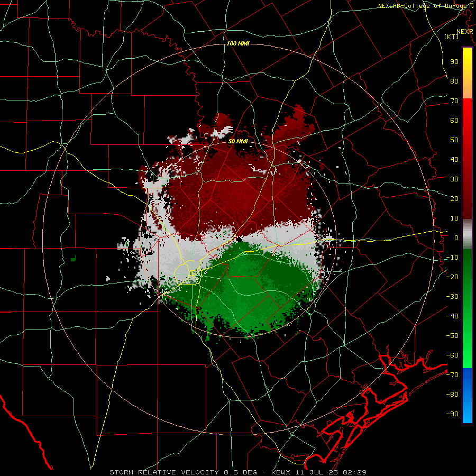Click the [KT] units label above scale
Viewport: 476px width, 476px height.
[452, 36]
